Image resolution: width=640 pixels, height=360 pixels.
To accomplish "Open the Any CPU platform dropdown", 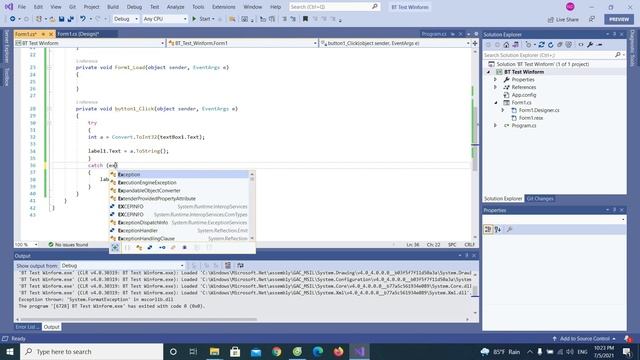I will [165, 19].
